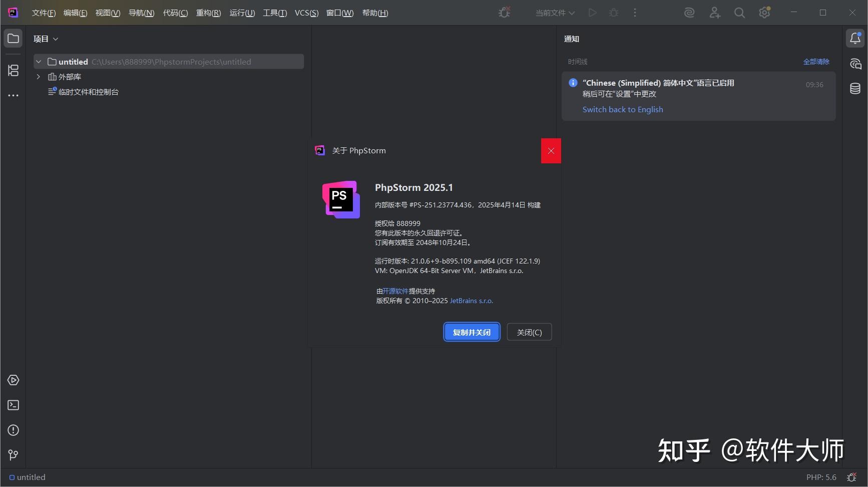Open the 当前文件 run configuration dropdown

point(555,13)
